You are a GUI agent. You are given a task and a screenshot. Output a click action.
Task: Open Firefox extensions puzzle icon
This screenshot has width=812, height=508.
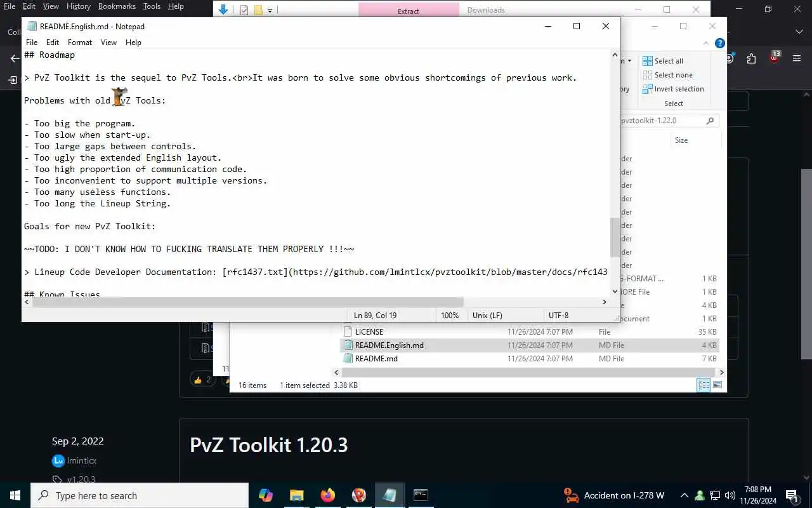coord(751,58)
